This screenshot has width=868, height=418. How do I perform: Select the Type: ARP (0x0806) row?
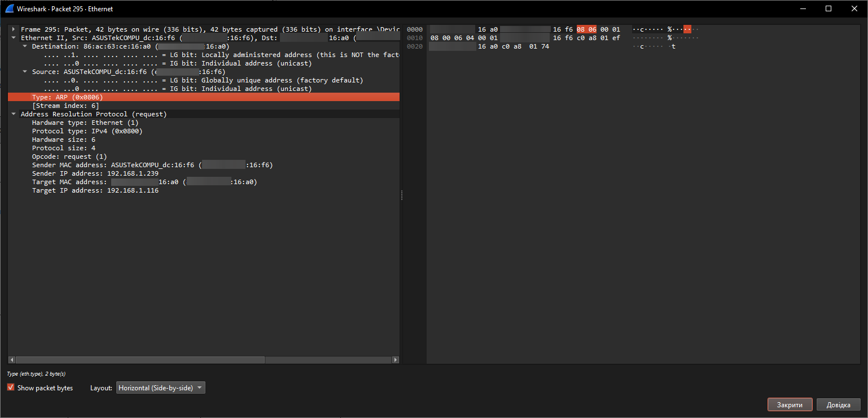pos(204,97)
